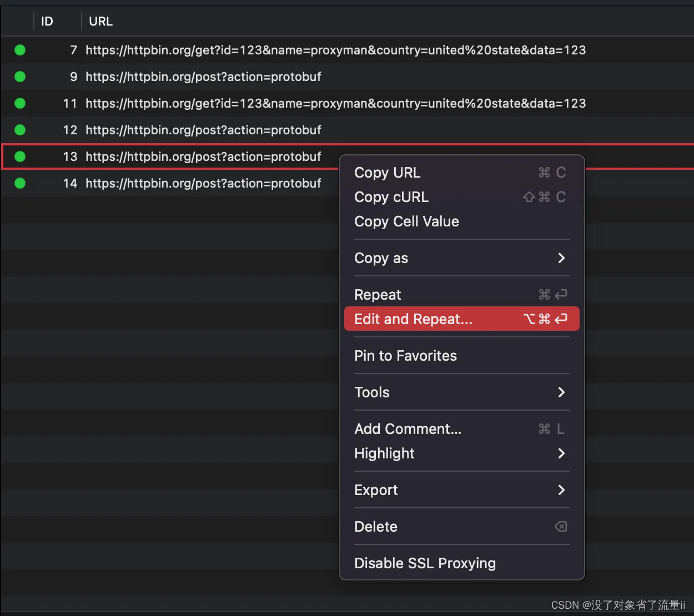Choose Copy URL in context menu

(461, 173)
